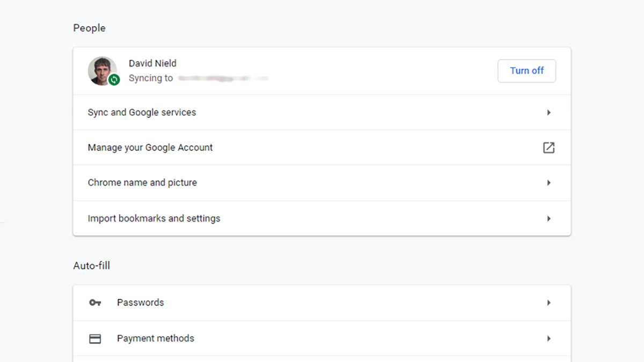Select Manage your Google Account

click(322, 147)
